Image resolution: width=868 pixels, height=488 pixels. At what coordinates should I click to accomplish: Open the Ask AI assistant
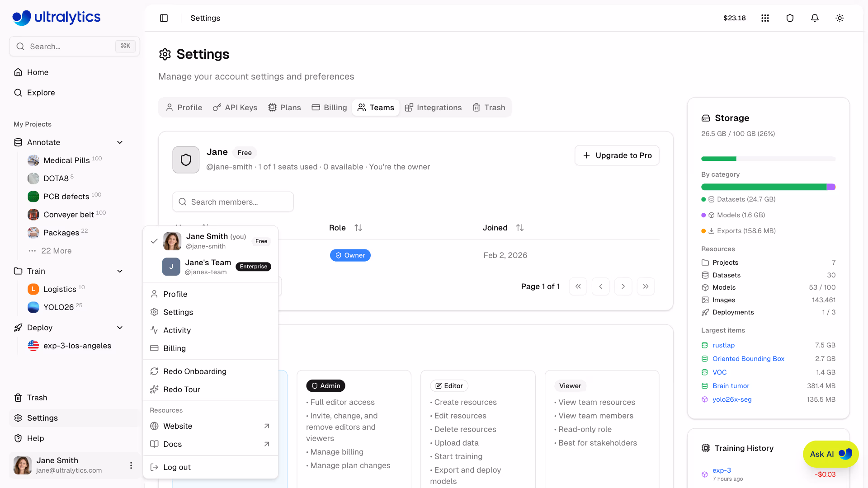831,454
